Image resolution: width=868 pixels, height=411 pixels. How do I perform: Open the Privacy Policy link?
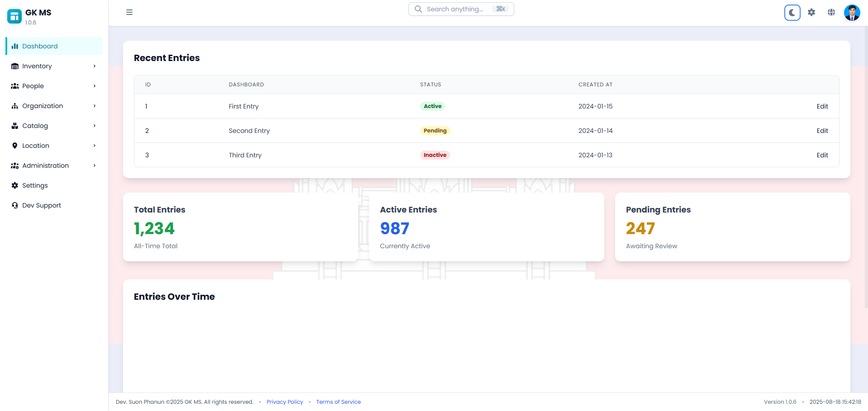pyautogui.click(x=285, y=402)
